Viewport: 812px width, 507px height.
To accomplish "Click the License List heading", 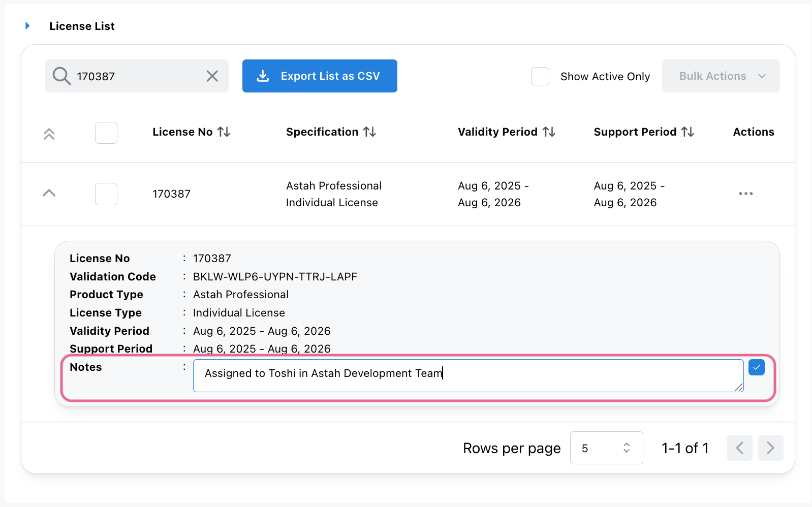I will coord(82,26).
